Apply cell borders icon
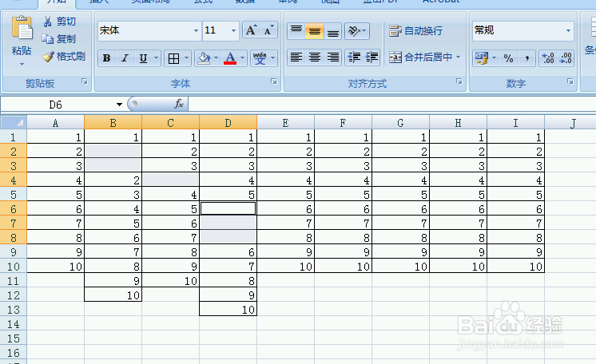 click(173, 58)
